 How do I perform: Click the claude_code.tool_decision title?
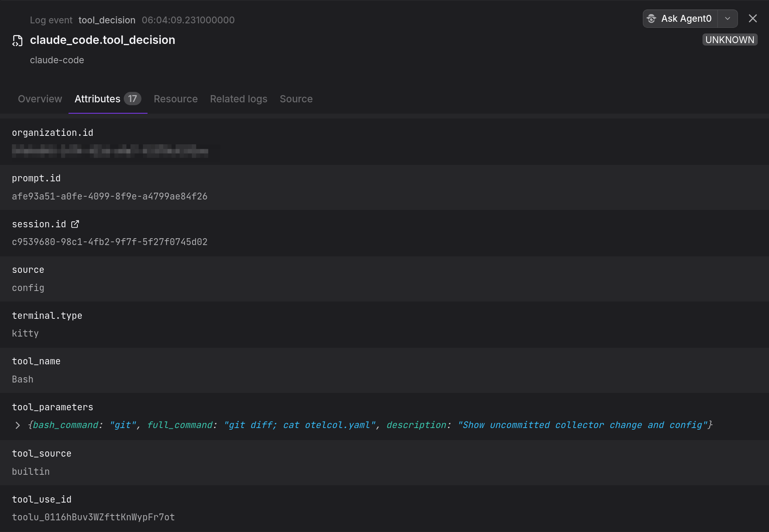[x=102, y=40]
